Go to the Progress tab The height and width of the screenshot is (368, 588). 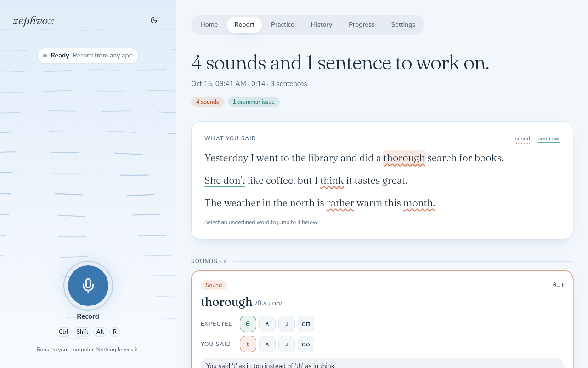click(x=362, y=25)
